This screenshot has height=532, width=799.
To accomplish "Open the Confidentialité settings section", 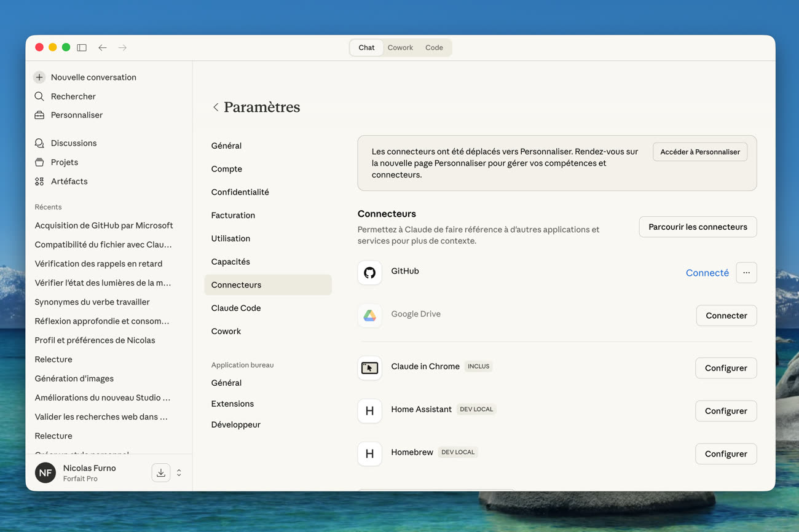I will 240,192.
